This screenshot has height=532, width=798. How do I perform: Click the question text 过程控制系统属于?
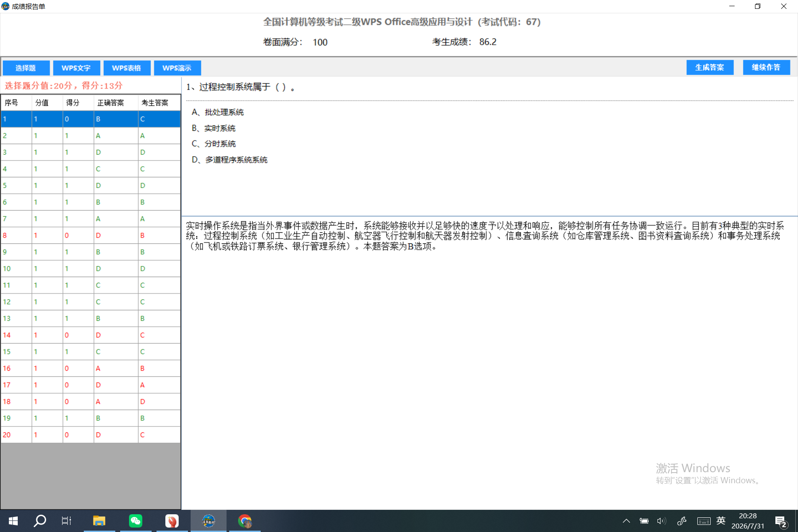235,87
